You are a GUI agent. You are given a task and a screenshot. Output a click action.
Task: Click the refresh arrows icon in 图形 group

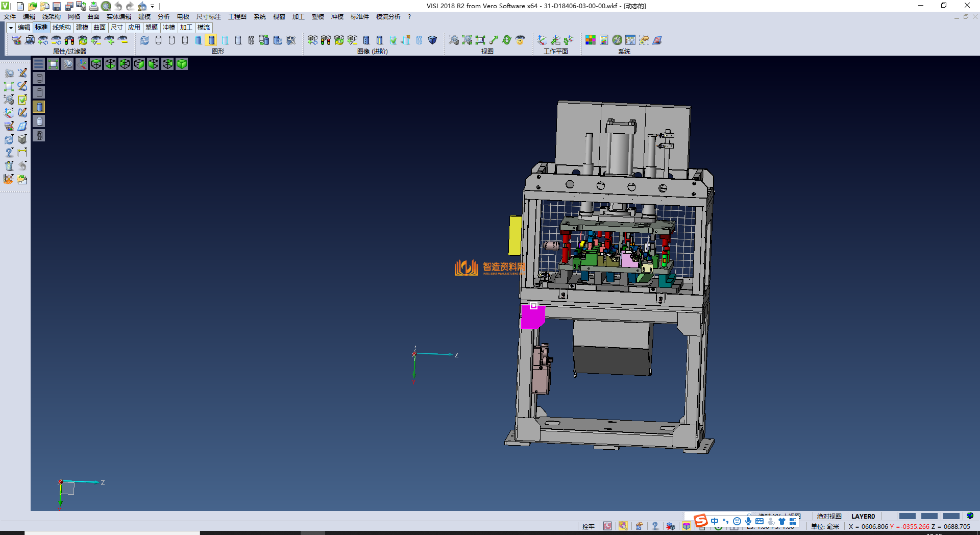(145, 40)
